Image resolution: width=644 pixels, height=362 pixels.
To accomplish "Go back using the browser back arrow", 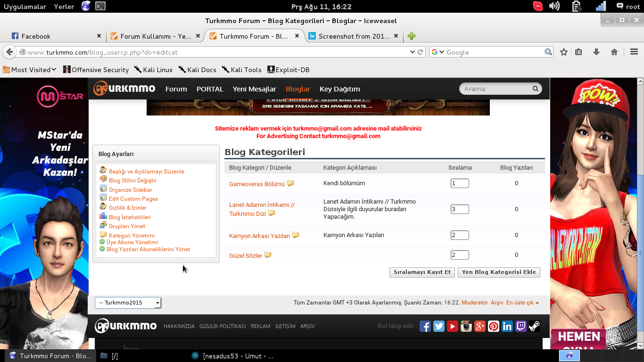I will click(x=8, y=52).
